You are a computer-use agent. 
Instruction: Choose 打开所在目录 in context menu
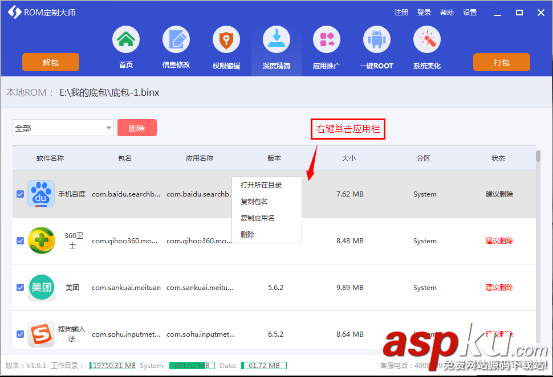pyautogui.click(x=261, y=185)
